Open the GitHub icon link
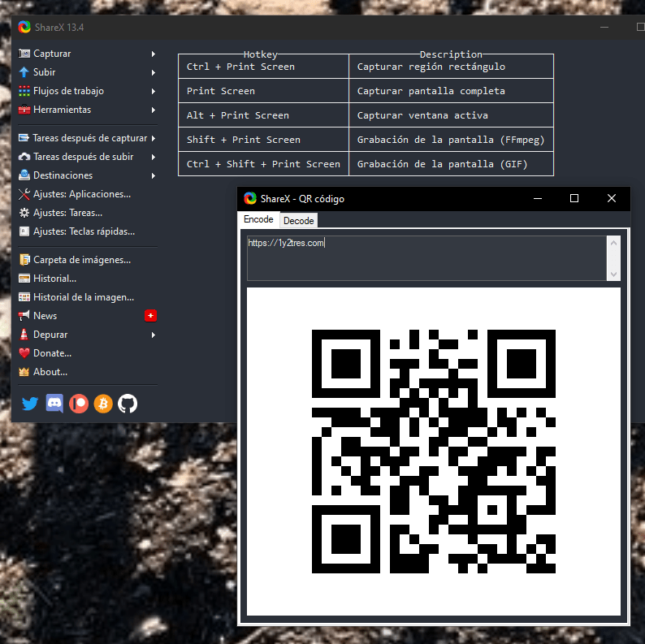This screenshot has width=645, height=644. click(128, 403)
